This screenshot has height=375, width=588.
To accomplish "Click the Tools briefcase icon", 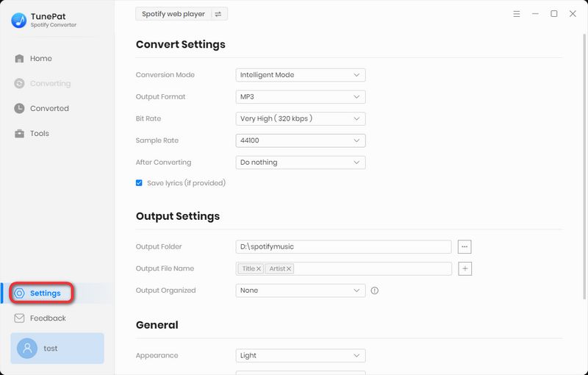I will click(x=19, y=134).
